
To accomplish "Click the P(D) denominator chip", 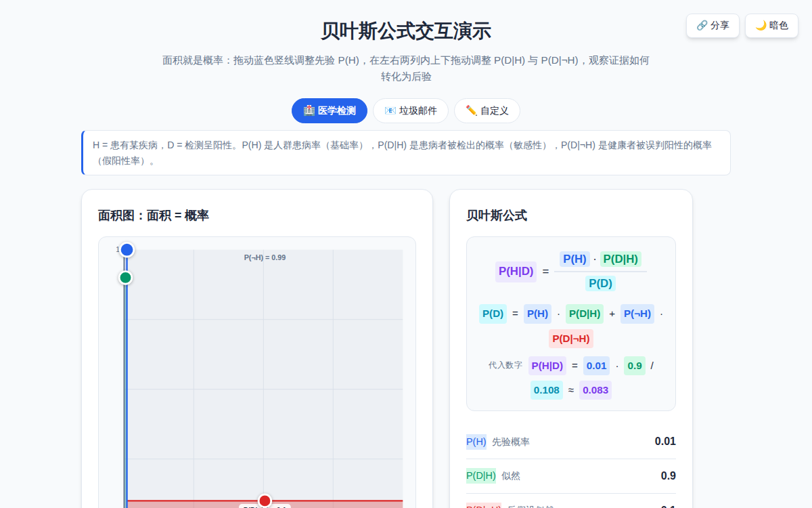I will tap(600, 284).
